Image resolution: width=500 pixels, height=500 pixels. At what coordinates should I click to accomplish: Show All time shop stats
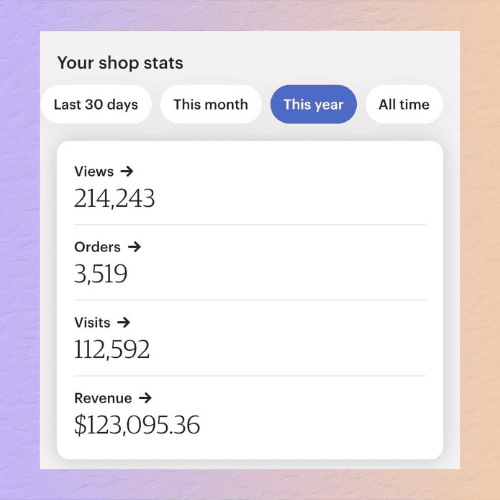tap(404, 104)
